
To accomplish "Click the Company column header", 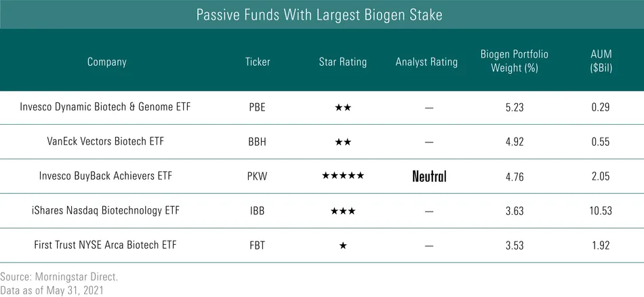I will (x=106, y=62).
